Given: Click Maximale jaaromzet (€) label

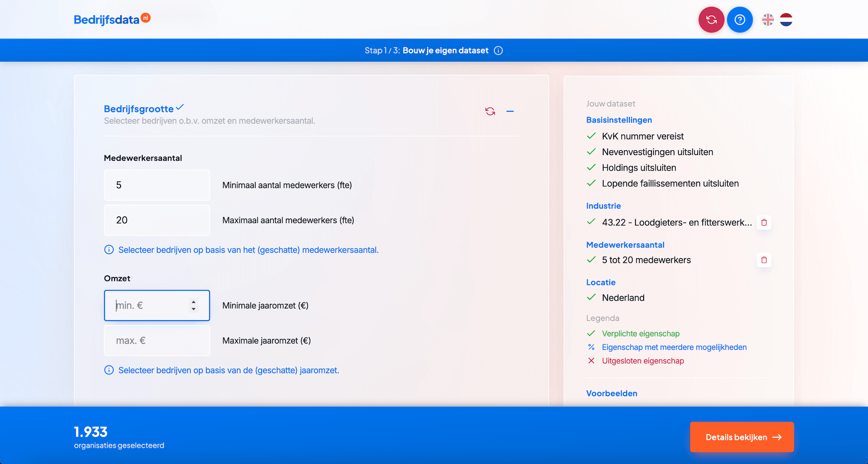Looking at the screenshot, I should pos(266,341).
